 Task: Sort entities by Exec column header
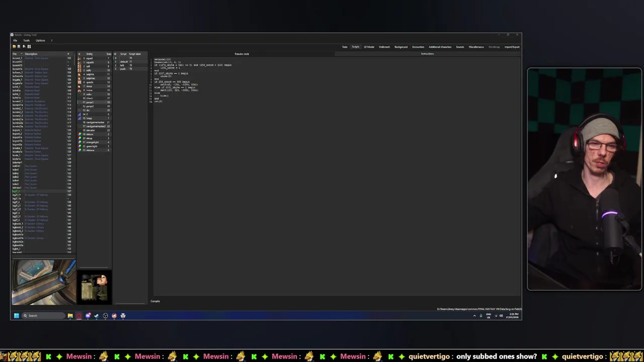[x=109, y=54]
